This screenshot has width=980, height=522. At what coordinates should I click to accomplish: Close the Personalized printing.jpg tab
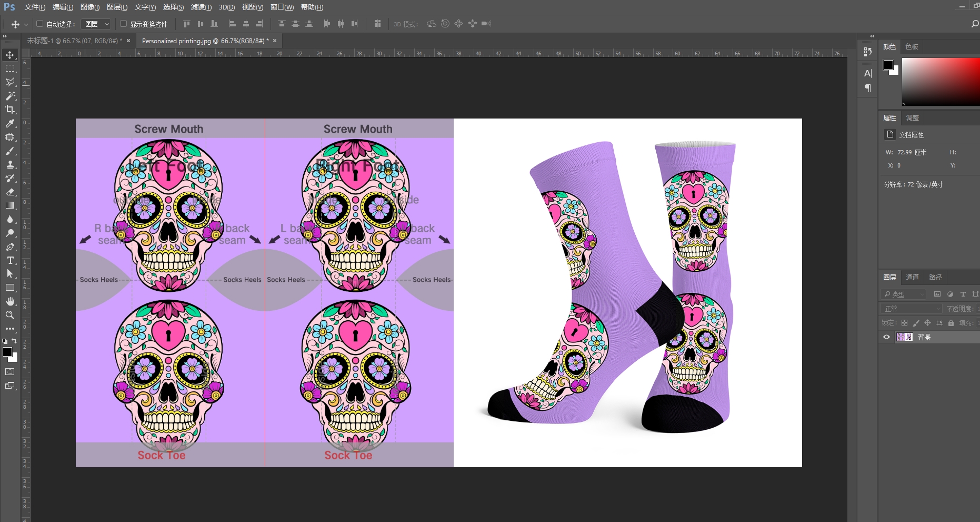click(x=275, y=41)
